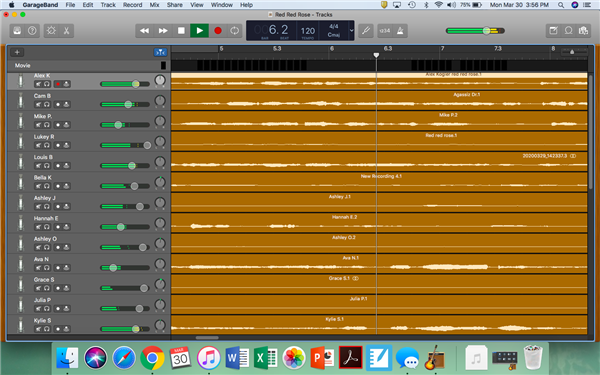
Task: Select the Grace S track microphone icon
Action: pos(21,285)
